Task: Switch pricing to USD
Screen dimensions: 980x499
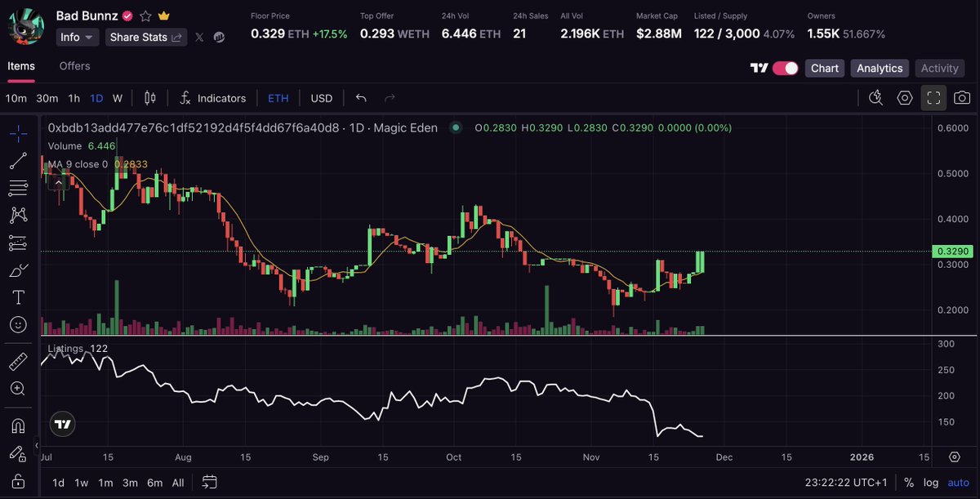Action: (x=321, y=98)
